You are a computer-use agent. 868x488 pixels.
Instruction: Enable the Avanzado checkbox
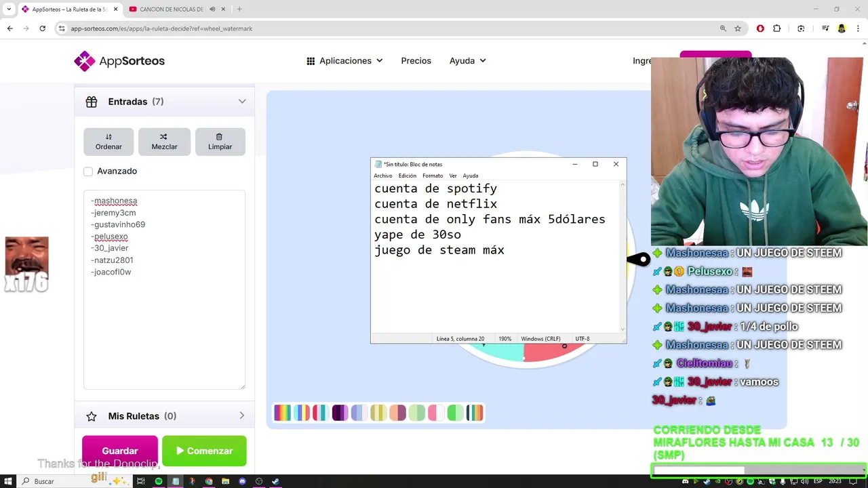(88, 171)
